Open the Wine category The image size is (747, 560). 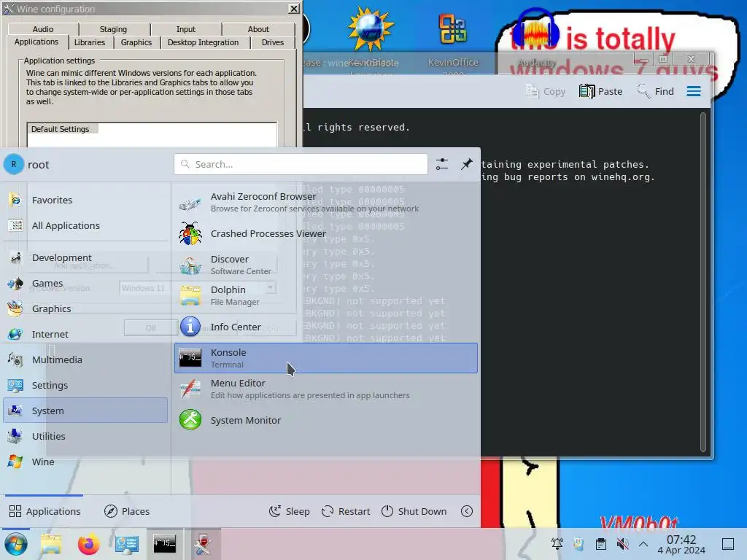pos(86,462)
